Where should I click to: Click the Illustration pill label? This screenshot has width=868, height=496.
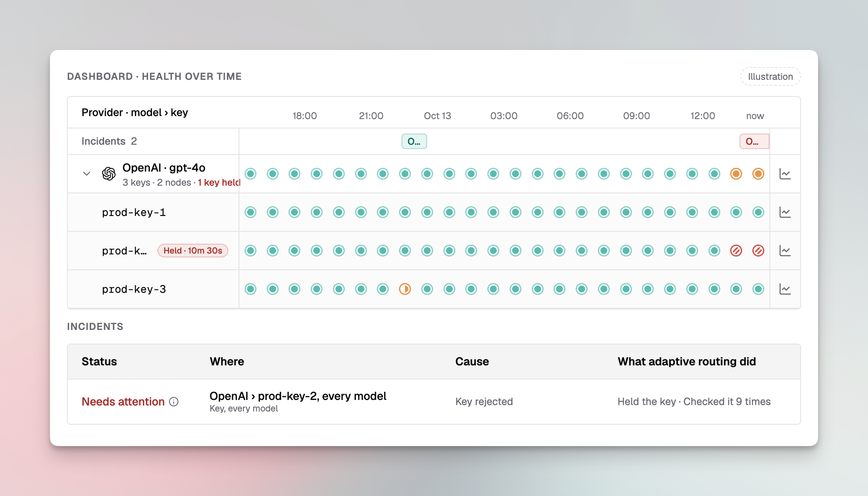tap(770, 76)
